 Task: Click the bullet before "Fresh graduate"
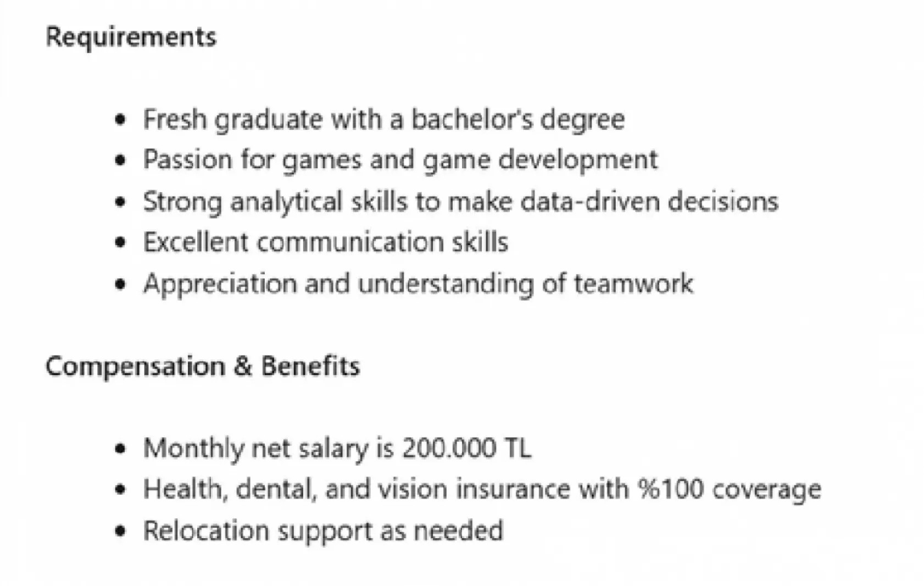coord(121,119)
